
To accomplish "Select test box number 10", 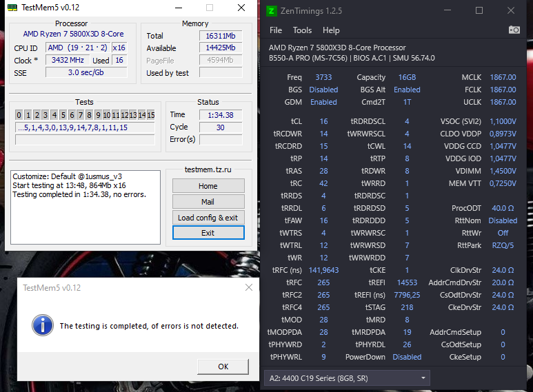I will click(x=107, y=115).
